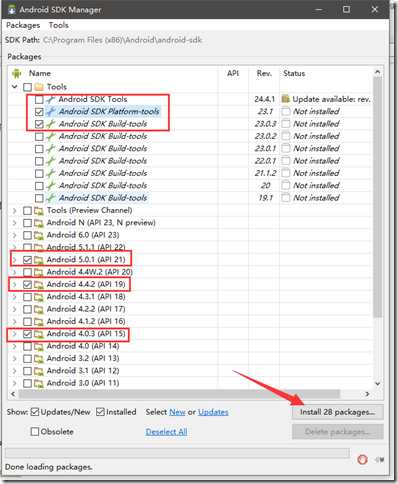Screen dimensions: 398x484
Task: Click folder icon for Android 4.1.2 (API 16)
Action: 39,322
